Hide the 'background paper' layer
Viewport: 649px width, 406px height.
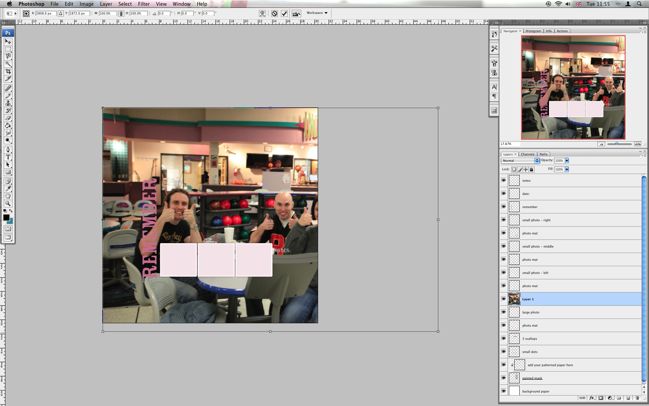point(504,391)
